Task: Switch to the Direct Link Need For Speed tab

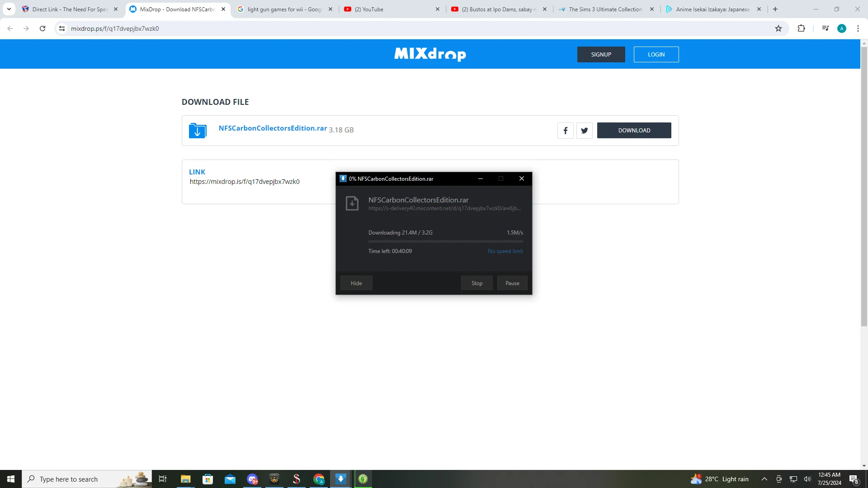Action: click(x=70, y=9)
